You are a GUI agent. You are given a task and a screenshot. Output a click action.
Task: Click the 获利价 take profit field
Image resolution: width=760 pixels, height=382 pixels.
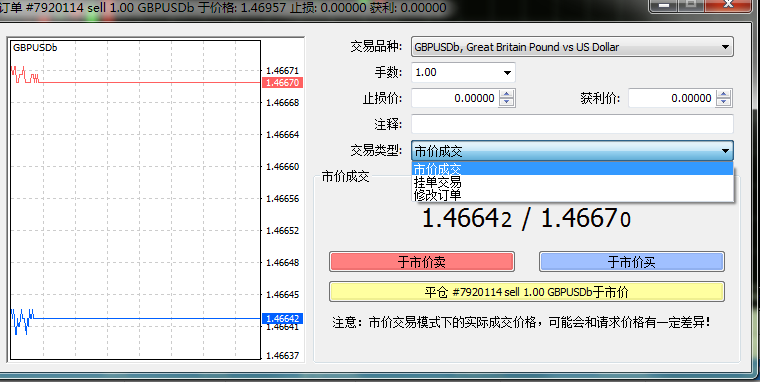pos(672,98)
